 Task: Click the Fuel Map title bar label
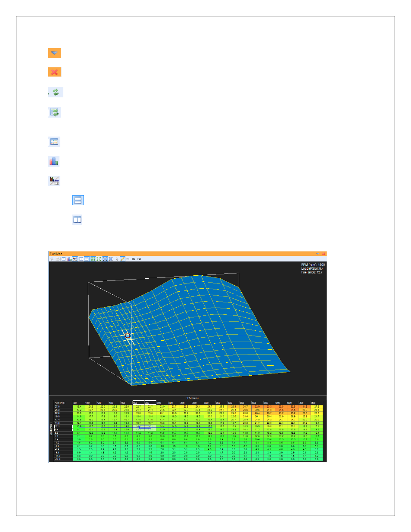point(56,254)
